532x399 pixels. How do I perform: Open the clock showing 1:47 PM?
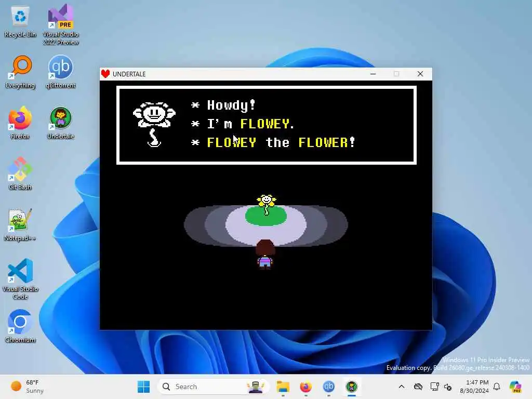[x=474, y=387]
